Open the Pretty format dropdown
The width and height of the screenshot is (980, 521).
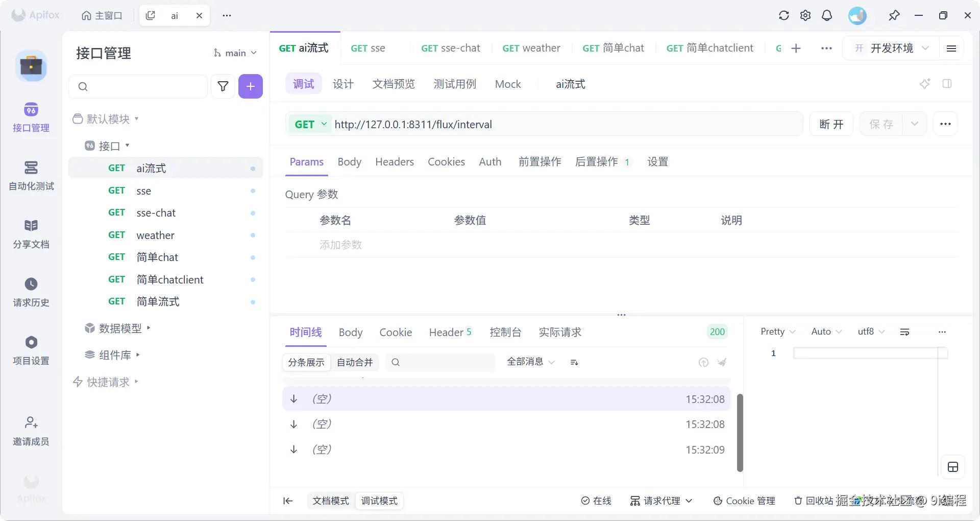778,331
